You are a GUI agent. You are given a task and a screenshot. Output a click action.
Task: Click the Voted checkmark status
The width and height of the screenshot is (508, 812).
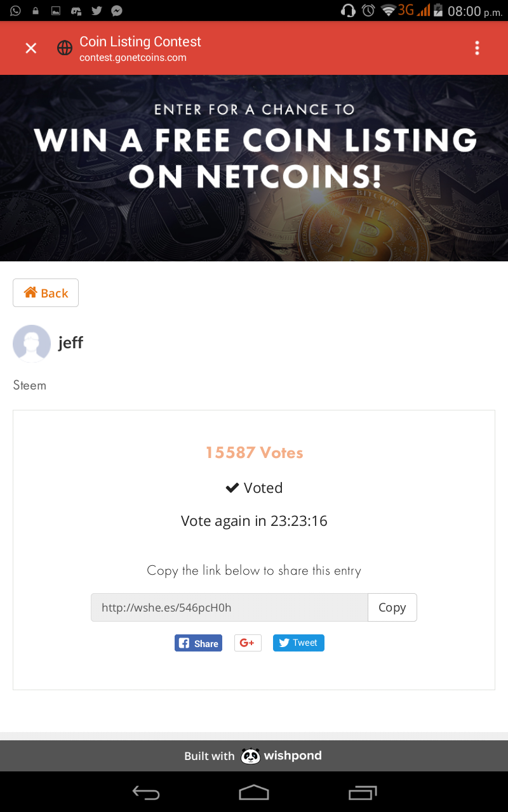[x=254, y=488]
